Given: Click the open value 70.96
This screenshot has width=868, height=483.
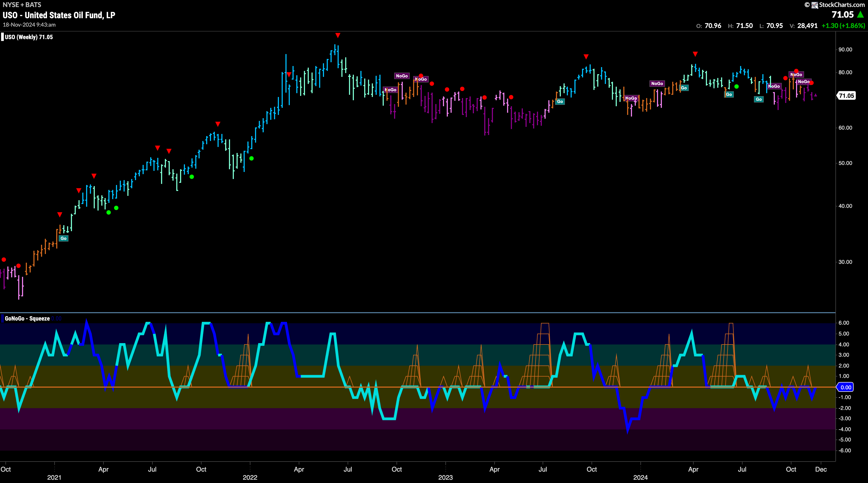Looking at the screenshot, I should point(713,26).
